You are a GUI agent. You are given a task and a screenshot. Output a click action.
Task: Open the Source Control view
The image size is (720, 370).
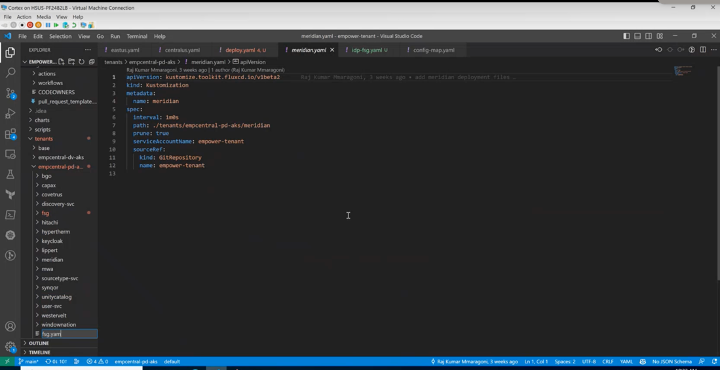(10, 93)
